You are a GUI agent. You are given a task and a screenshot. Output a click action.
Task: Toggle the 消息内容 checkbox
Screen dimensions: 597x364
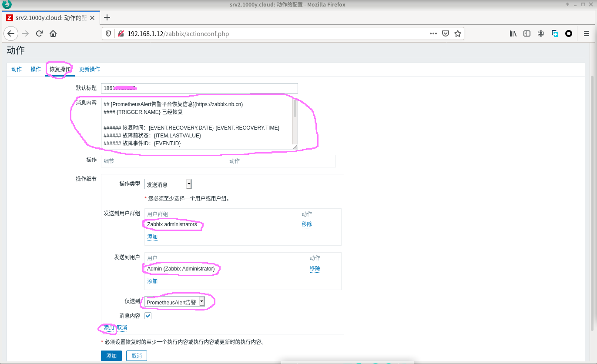pyautogui.click(x=148, y=316)
